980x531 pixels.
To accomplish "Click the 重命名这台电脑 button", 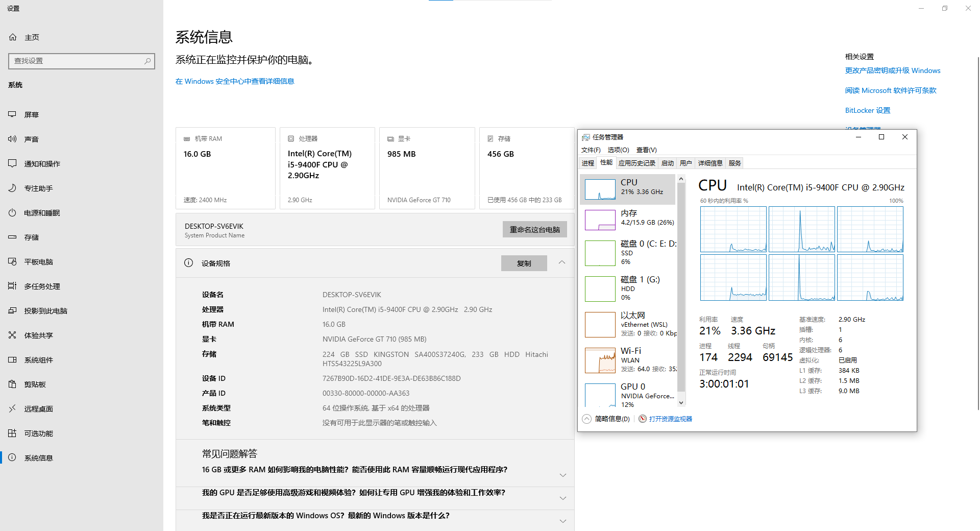I will (x=534, y=229).
